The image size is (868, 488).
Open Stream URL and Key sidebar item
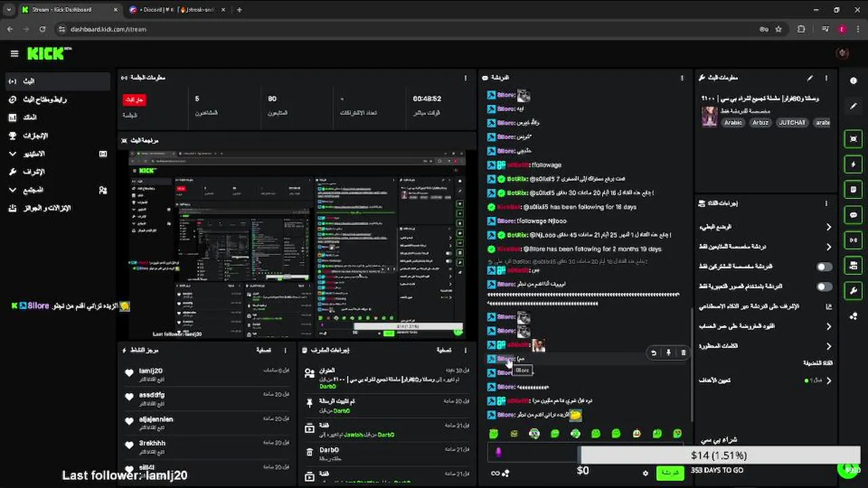tap(58, 100)
